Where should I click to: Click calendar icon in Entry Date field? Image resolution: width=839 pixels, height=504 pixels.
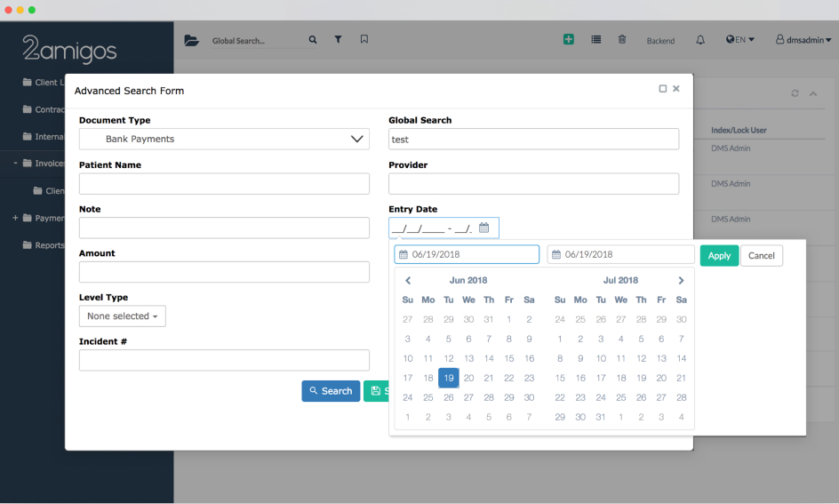484,228
